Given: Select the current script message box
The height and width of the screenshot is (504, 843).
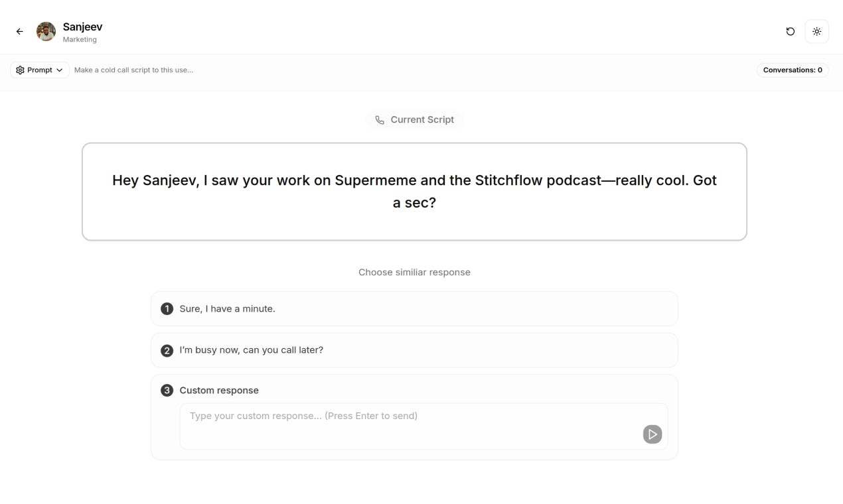Looking at the screenshot, I should 414,192.
